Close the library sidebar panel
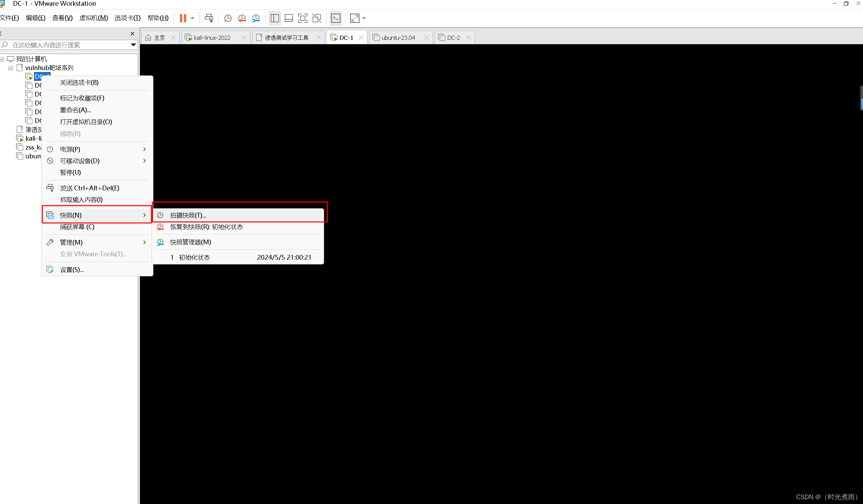 133,34
